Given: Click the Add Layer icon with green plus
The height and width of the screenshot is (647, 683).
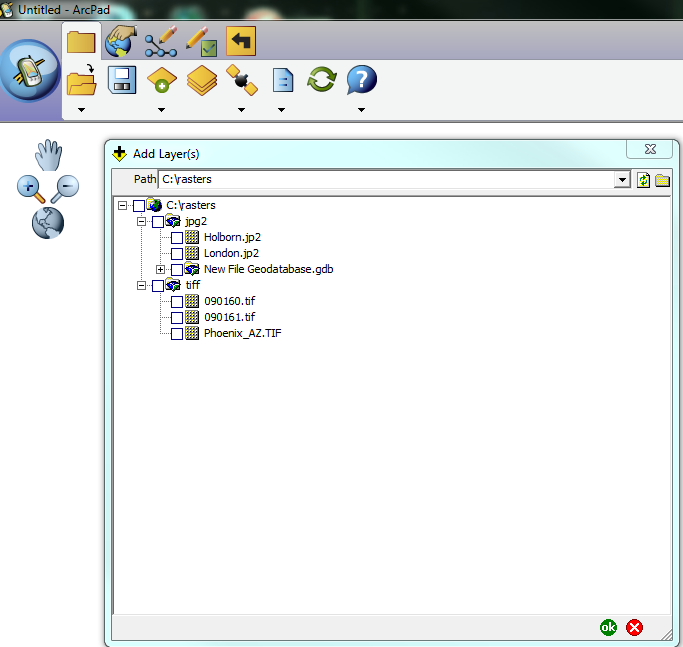Looking at the screenshot, I should point(162,80).
